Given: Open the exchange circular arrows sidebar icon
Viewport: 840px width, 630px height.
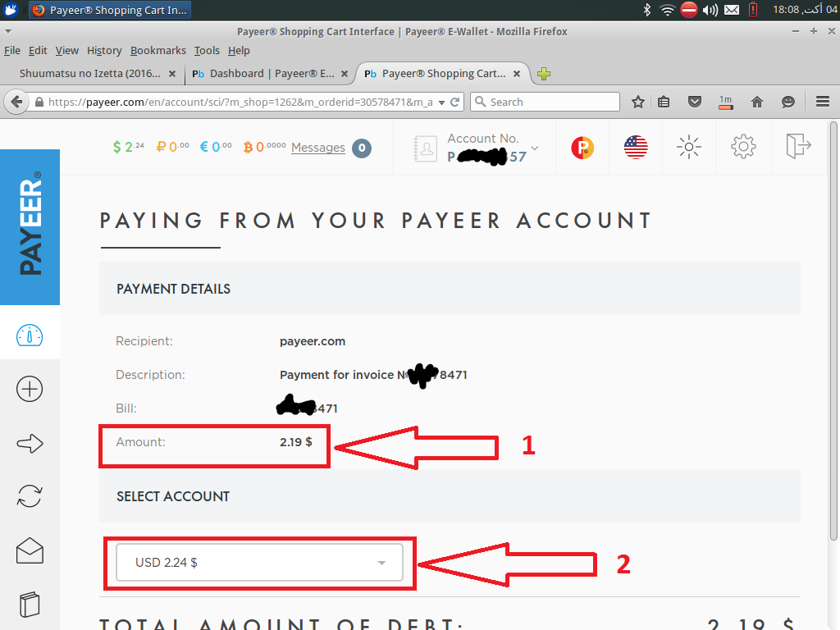Looking at the screenshot, I should pos(30,496).
